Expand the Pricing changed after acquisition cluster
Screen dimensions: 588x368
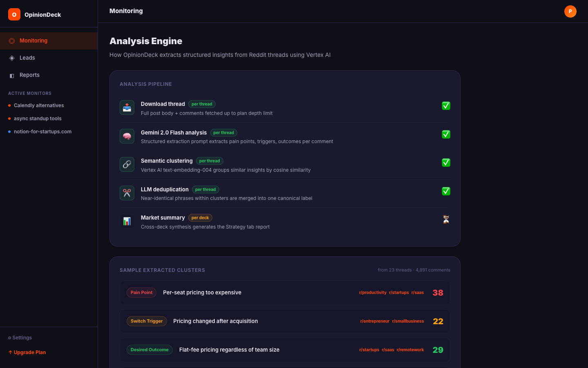click(x=285, y=321)
